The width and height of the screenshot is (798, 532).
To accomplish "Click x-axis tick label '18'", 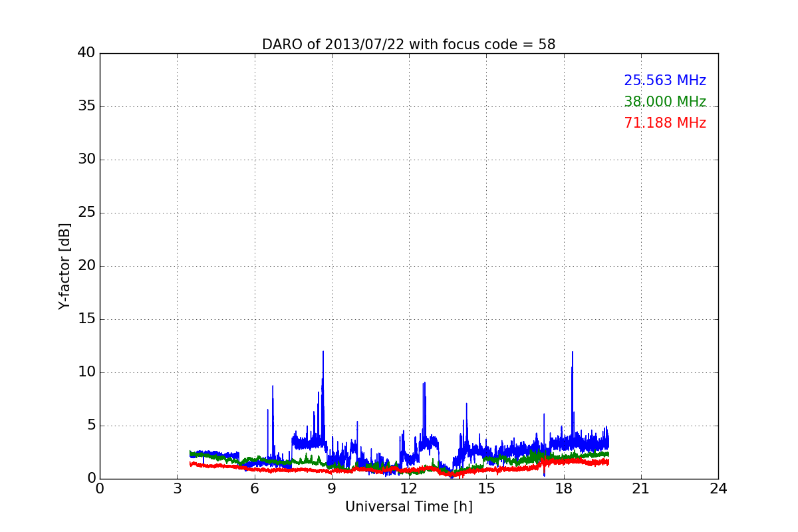I will (564, 489).
